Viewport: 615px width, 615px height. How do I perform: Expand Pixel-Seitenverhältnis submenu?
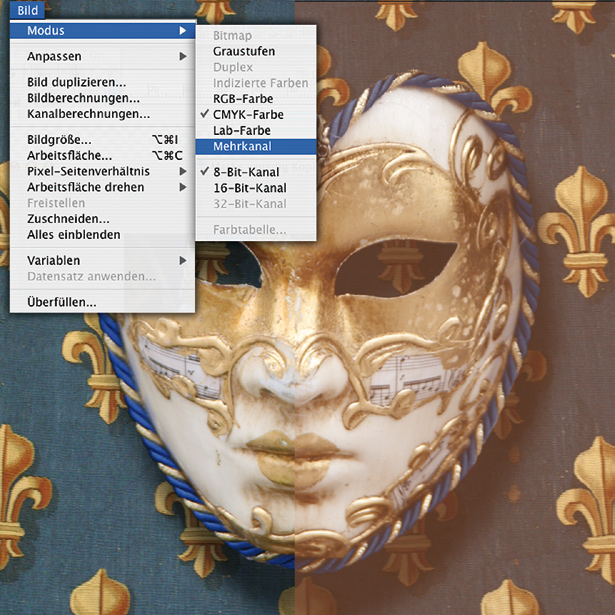pos(102,171)
